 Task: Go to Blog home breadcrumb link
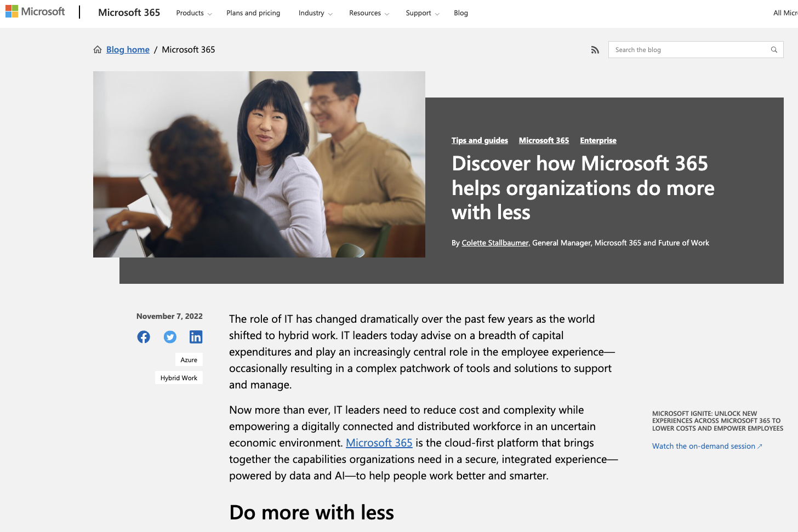[x=128, y=49]
